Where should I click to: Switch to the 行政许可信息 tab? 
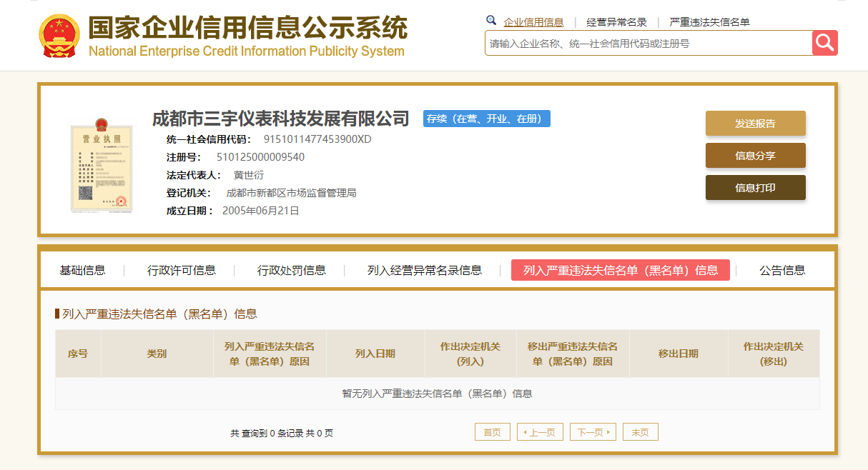point(182,270)
